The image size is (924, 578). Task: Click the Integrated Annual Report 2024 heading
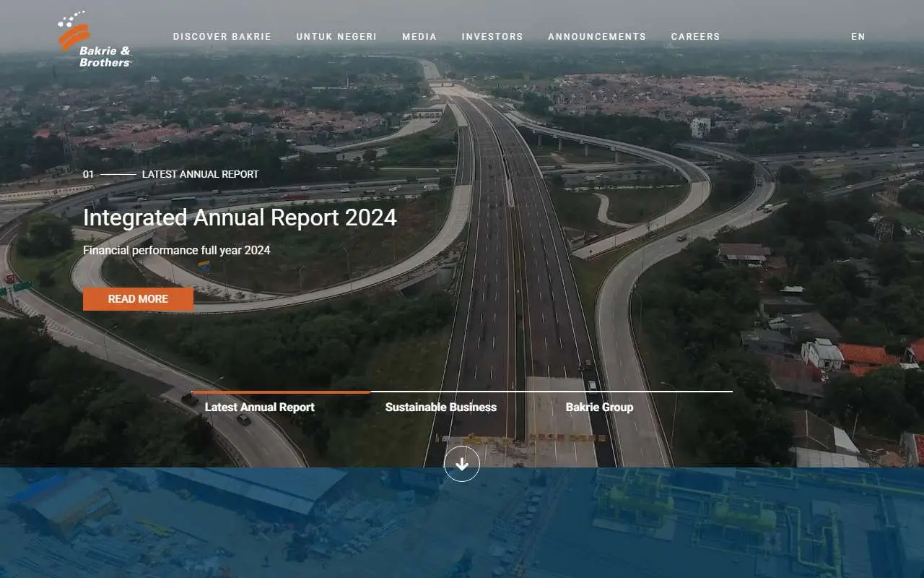coord(240,217)
